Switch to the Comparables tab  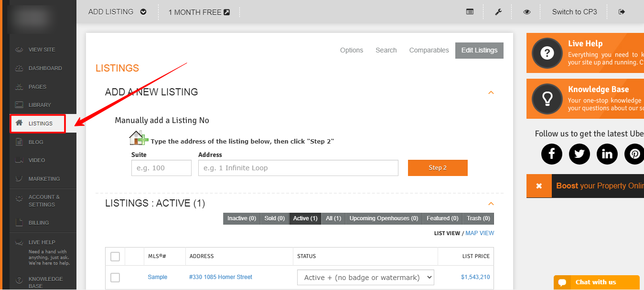(429, 50)
